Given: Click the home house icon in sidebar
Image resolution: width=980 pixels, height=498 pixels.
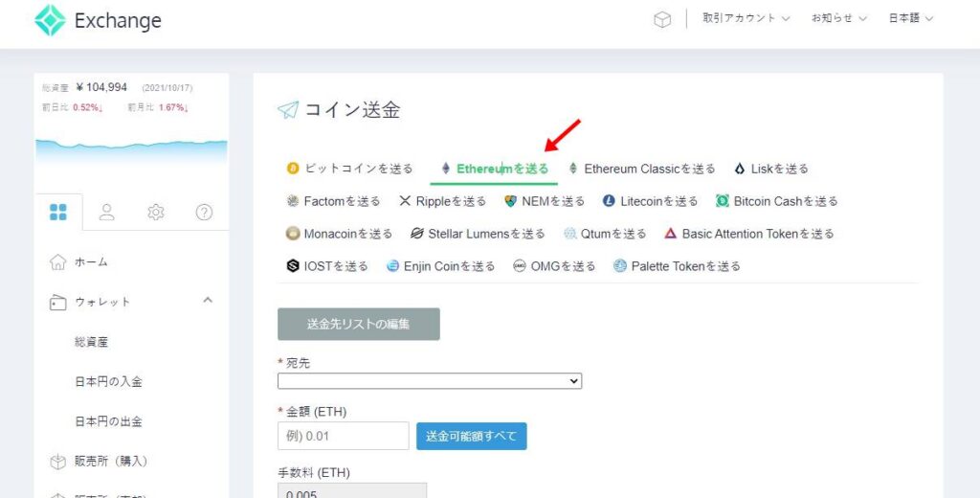Looking at the screenshot, I should [57, 262].
